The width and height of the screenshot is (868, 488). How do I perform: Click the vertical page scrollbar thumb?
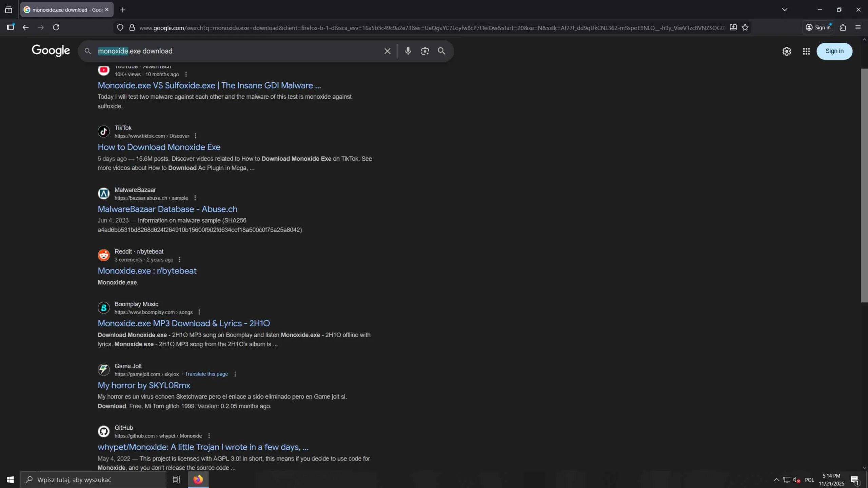864,185
